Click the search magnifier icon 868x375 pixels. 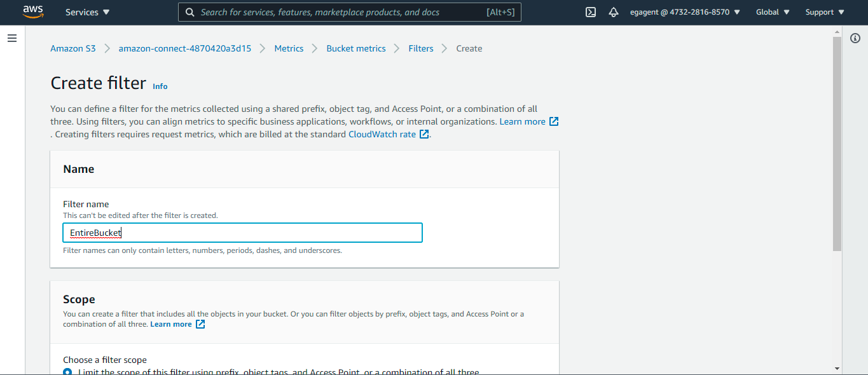(x=189, y=12)
